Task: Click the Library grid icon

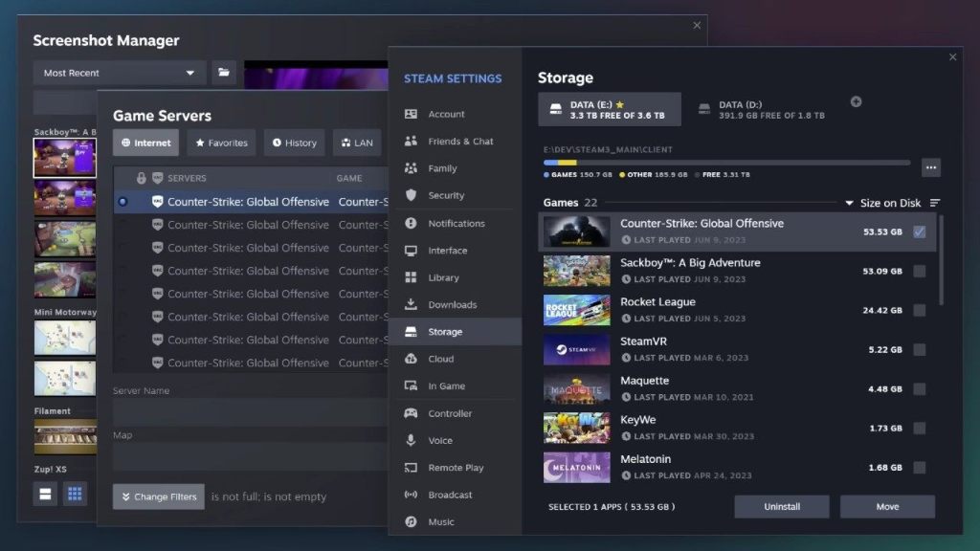Action: 411,277
